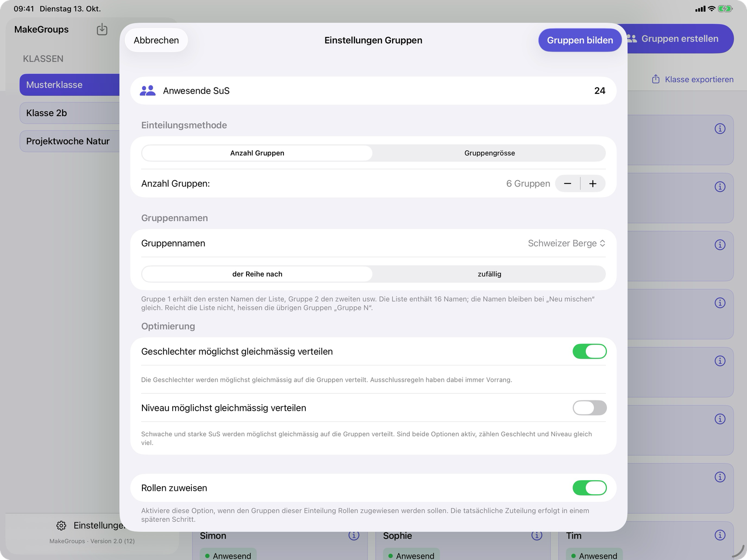Click the Einstellungen Gruppen dialog title

[373, 40]
